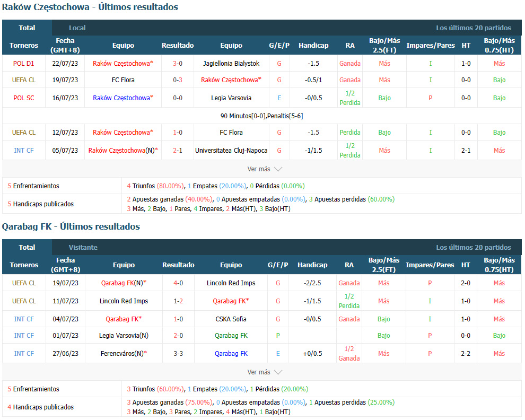Click the 0-0 result against Legia Varsovia
This screenshot has width=525, height=420.
(x=178, y=98)
